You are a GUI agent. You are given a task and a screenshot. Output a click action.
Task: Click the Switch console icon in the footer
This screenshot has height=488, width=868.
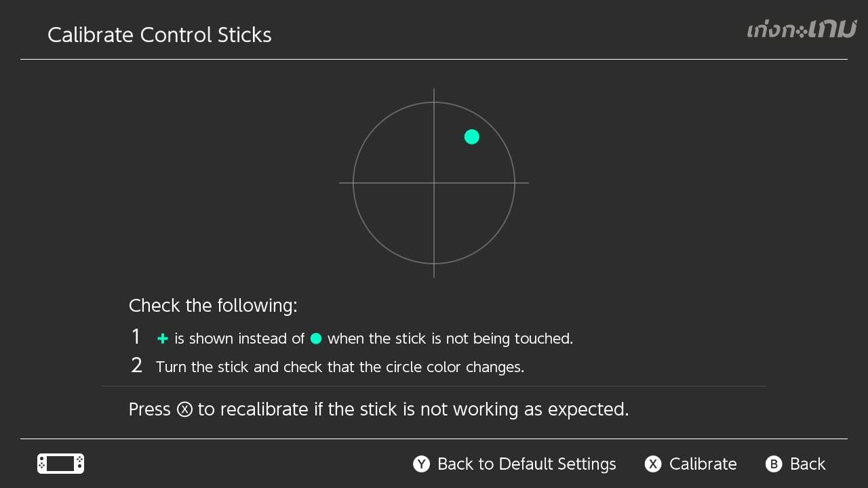[60, 464]
